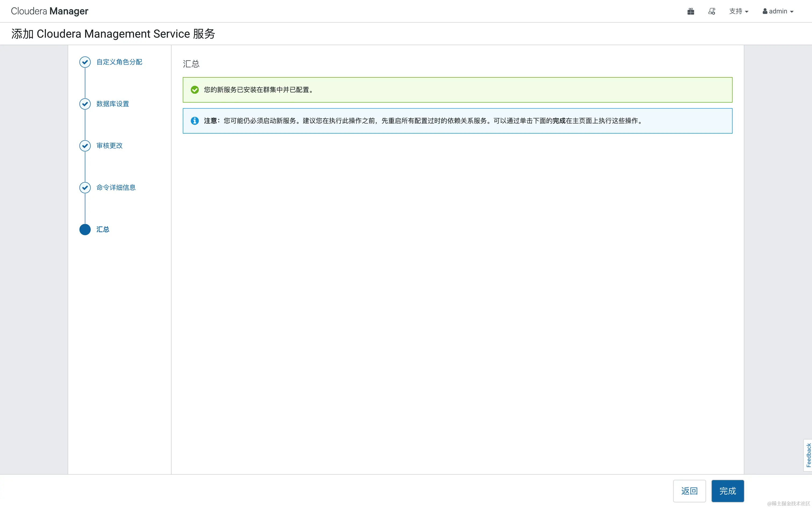Go to the 审核更改 step
812x508 pixels.
point(109,146)
